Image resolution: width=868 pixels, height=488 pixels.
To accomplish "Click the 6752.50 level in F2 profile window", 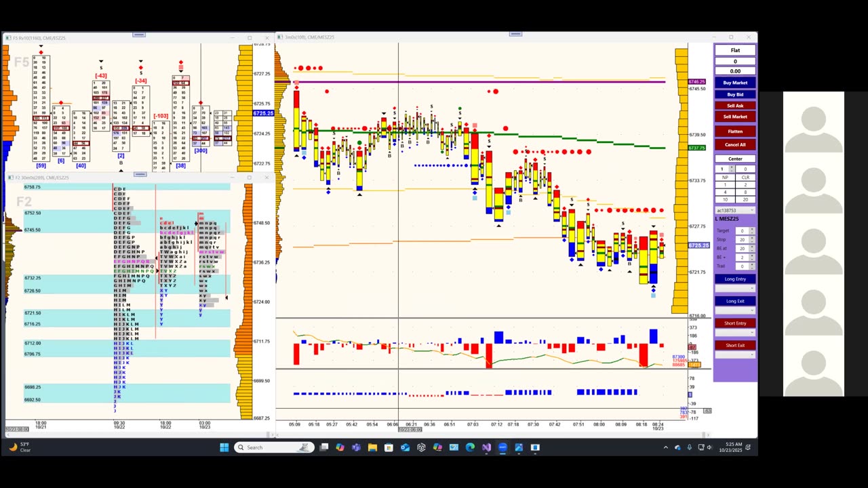I will click(33, 213).
